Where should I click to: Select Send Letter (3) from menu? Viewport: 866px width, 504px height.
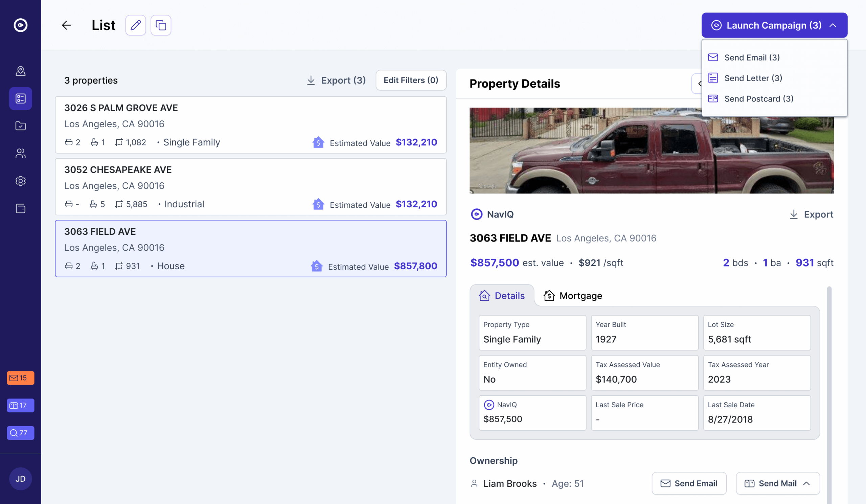pyautogui.click(x=753, y=78)
